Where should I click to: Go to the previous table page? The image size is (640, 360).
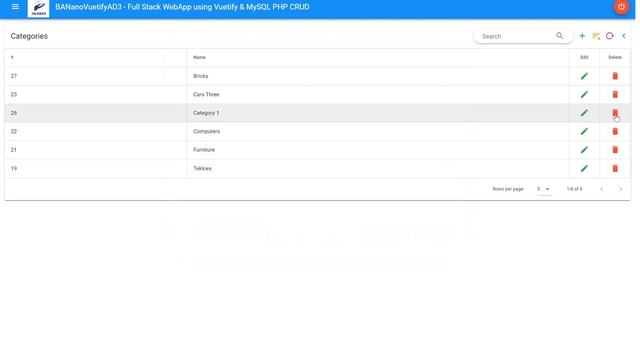601,189
